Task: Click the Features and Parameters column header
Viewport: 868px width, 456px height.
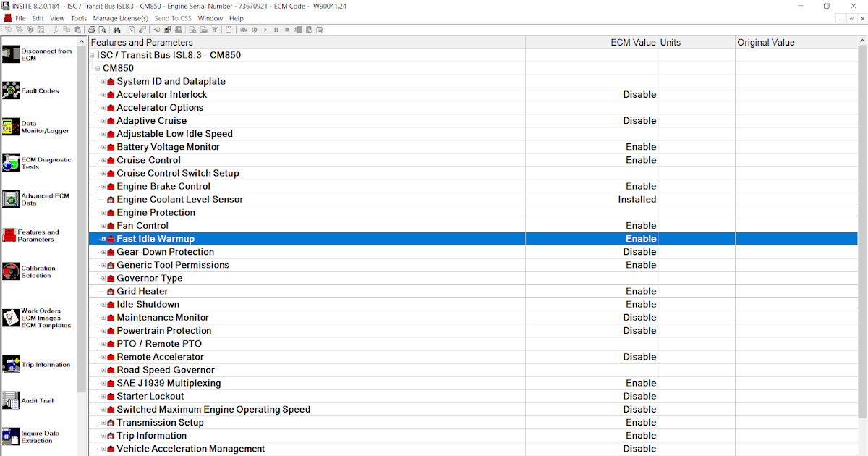Action: click(307, 43)
